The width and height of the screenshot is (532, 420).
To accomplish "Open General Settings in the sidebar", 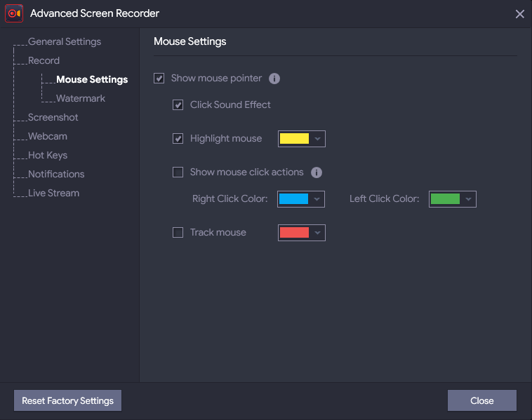I will click(65, 41).
